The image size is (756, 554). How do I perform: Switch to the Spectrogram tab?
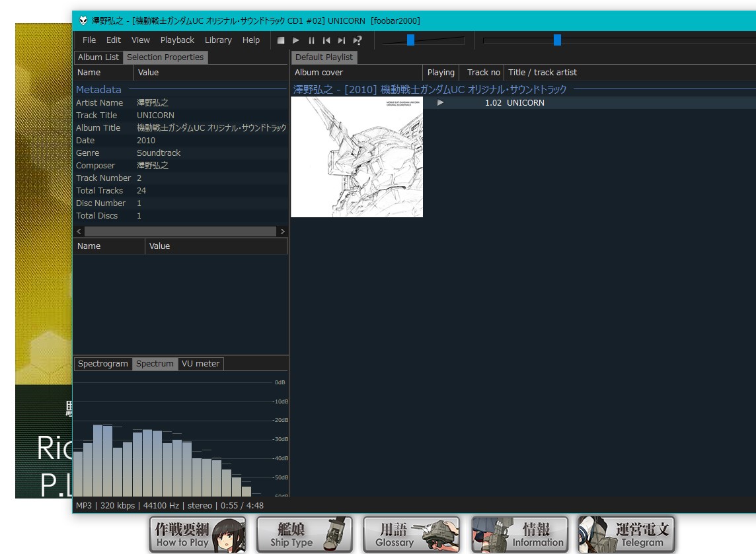pos(103,364)
